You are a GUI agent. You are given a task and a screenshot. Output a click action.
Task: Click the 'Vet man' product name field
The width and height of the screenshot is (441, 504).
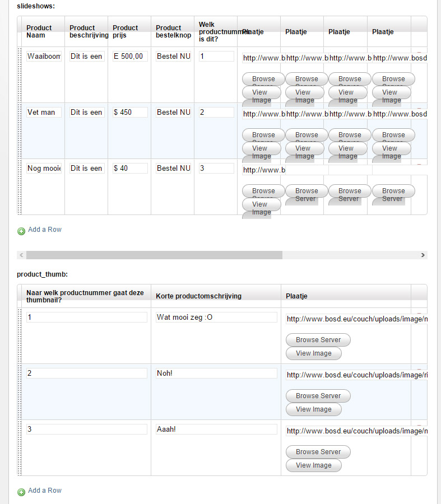click(x=44, y=112)
